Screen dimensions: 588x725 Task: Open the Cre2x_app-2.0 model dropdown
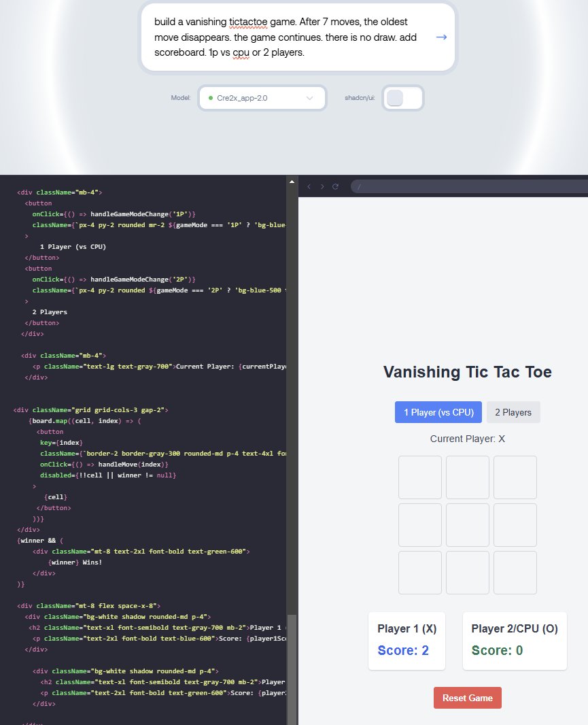[262, 98]
